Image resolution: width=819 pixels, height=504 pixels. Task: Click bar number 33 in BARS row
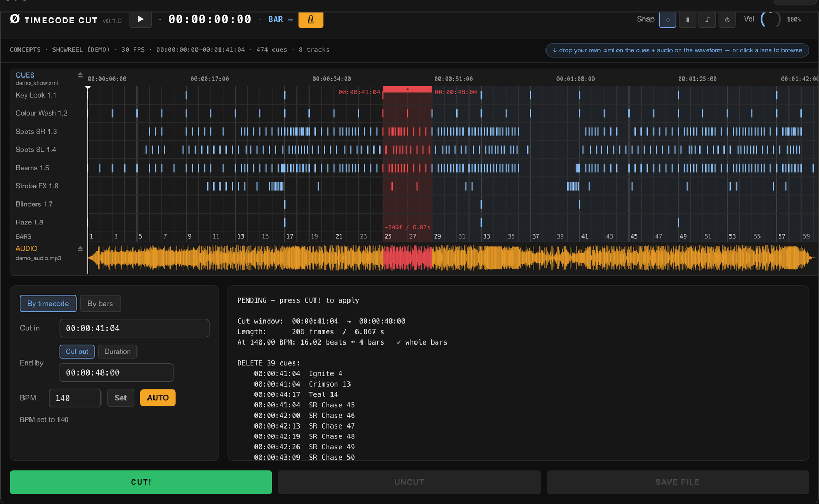pos(486,236)
